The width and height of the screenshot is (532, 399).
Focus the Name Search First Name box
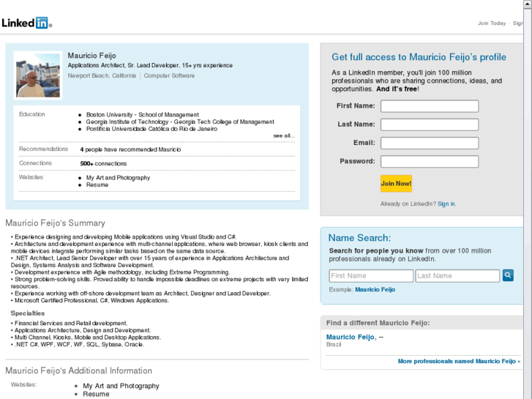click(x=371, y=276)
